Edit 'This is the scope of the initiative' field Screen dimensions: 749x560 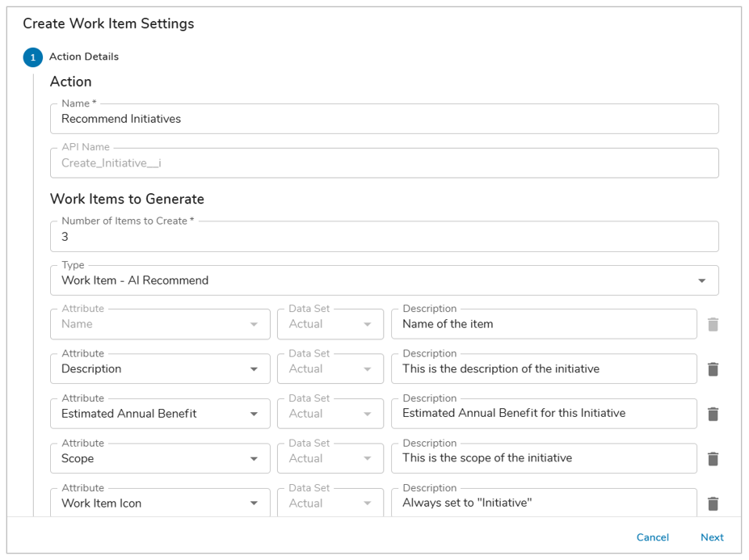pyautogui.click(x=543, y=458)
